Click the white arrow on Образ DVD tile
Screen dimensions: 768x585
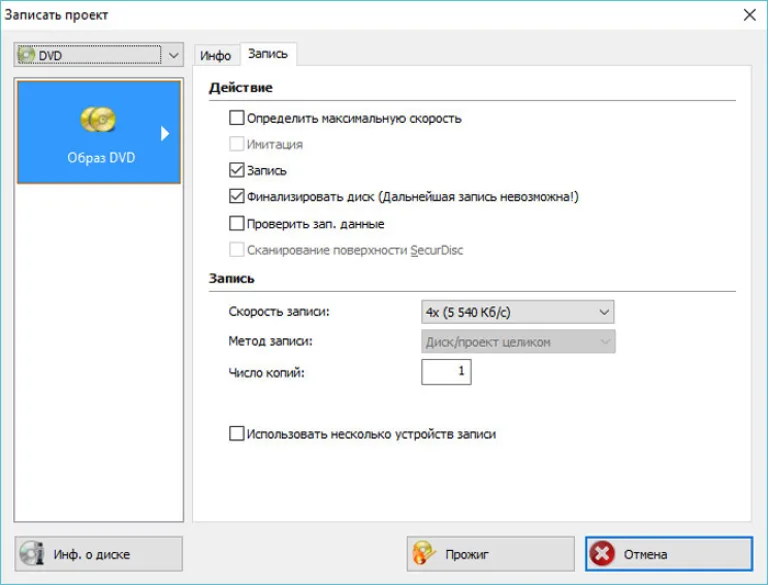pyautogui.click(x=165, y=133)
